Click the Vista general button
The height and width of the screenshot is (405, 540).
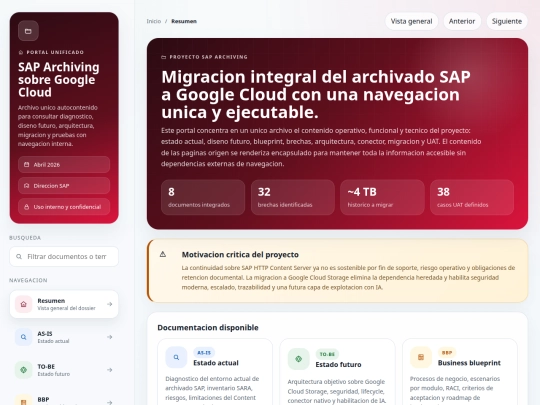click(411, 21)
